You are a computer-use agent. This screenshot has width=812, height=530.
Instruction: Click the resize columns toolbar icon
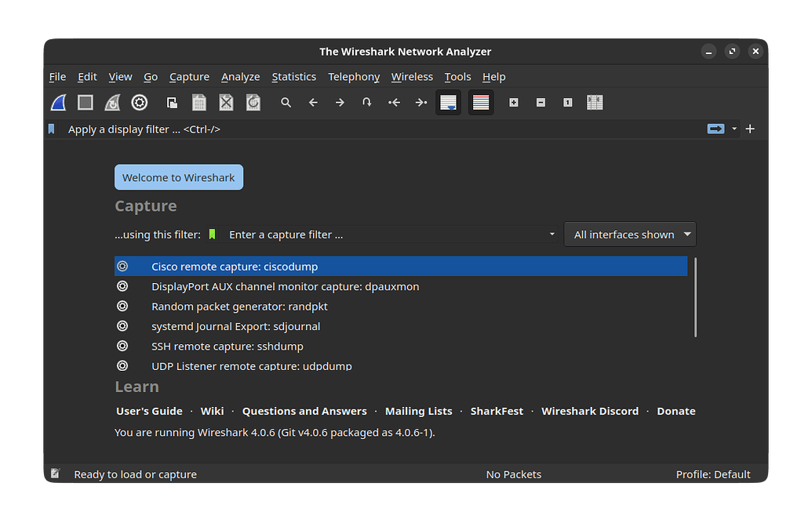(x=594, y=102)
